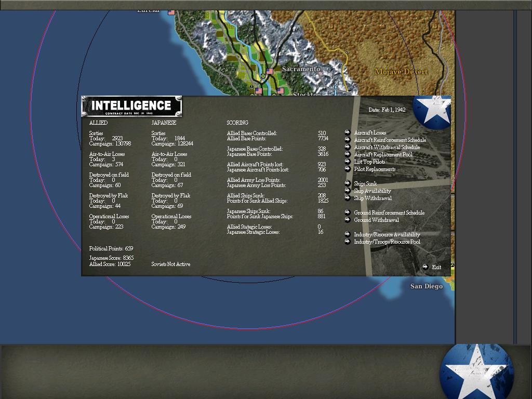This screenshot has height=399, width=532.
Task: Click the US flag beside the anchor marker
Action: pos(259,91)
